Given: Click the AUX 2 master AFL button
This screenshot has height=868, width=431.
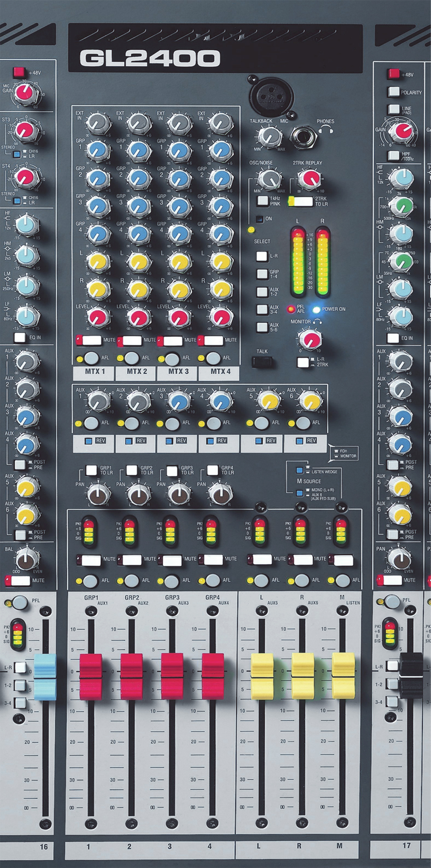Looking at the screenshot, I should [x=132, y=423].
